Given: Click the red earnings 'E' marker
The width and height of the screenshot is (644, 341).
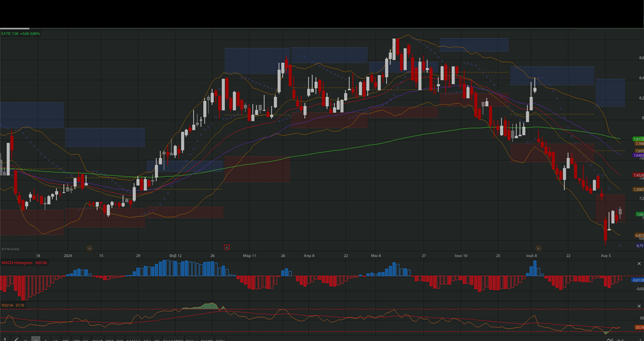Looking at the screenshot, I should coord(227,247).
